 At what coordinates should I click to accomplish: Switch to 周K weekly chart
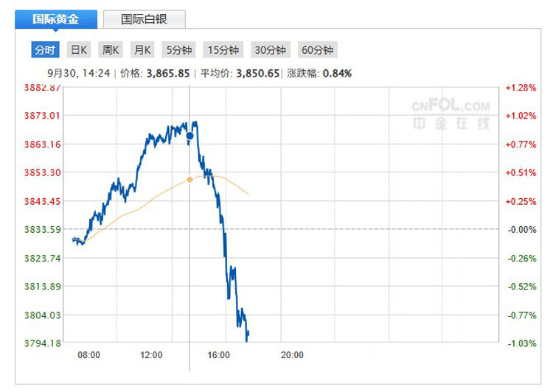[110, 50]
